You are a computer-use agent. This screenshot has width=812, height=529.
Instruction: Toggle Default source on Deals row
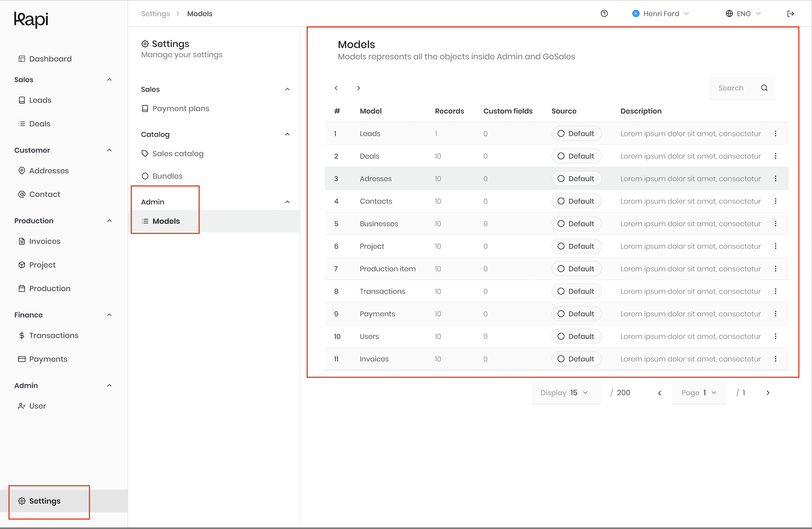pos(577,156)
